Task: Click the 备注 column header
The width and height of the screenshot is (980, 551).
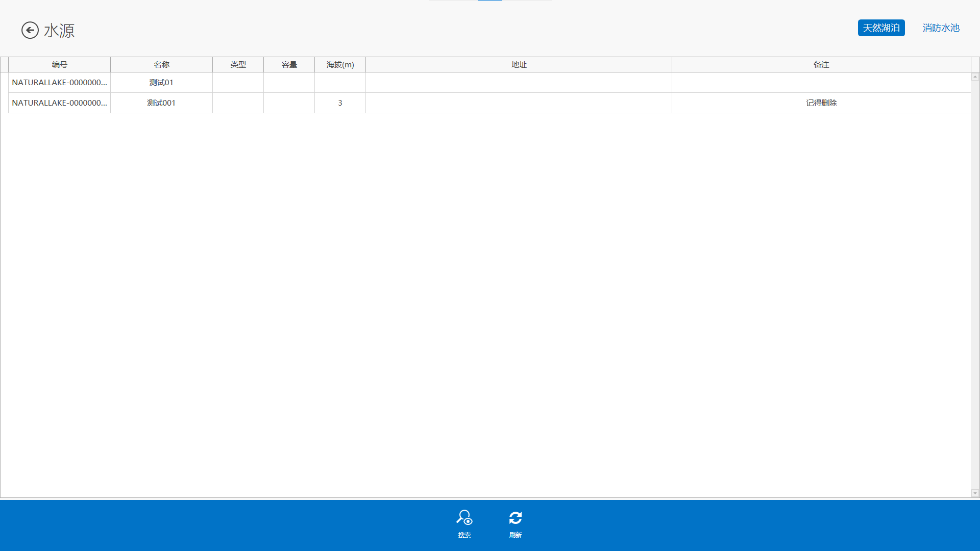Action: (821, 65)
